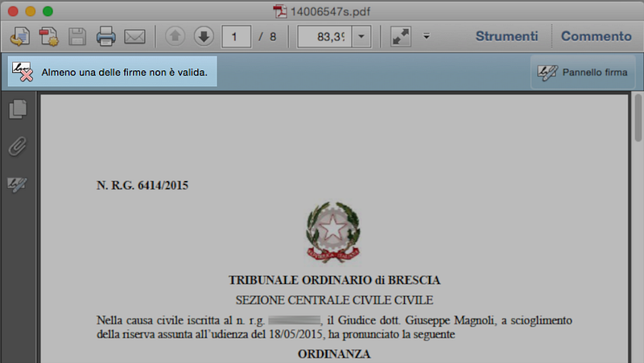The image size is (644, 363).
Task: Go to next page with down arrow
Action: 204,36
